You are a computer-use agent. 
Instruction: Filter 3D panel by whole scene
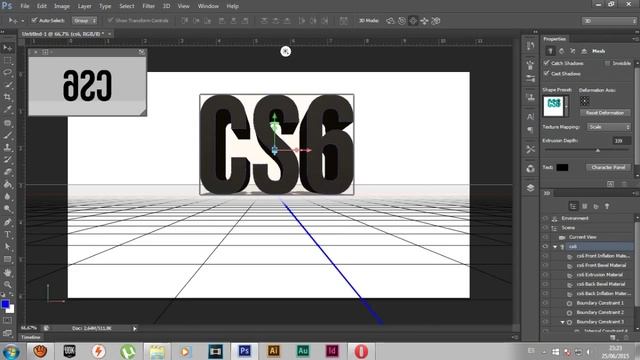click(573, 206)
